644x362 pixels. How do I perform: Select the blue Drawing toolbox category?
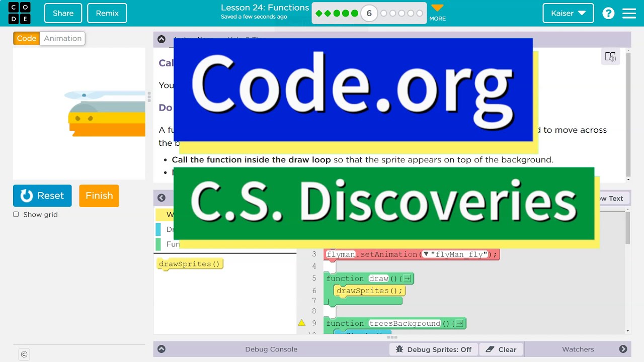click(x=165, y=229)
